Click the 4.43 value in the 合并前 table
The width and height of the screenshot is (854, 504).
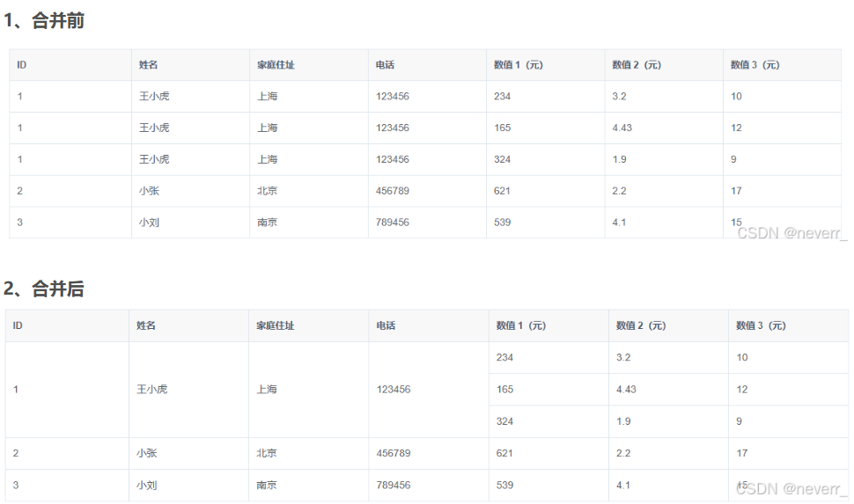(x=622, y=128)
